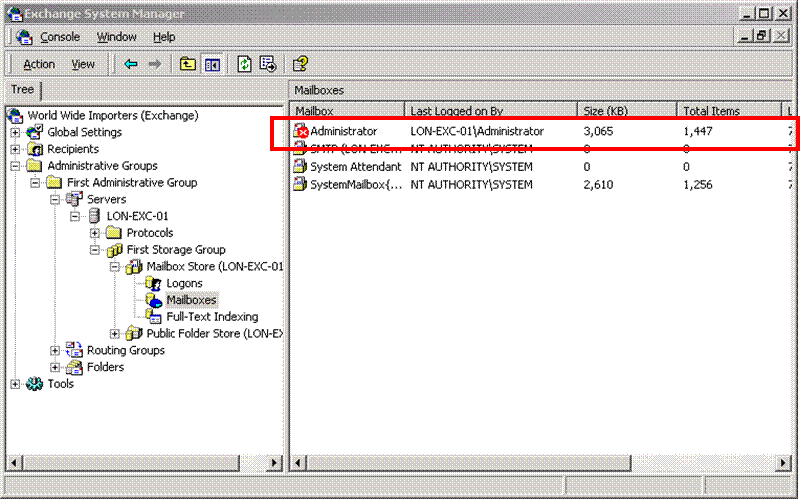This screenshot has height=499, width=800.
Task: Select the Mailboxes tree item
Action: click(191, 300)
